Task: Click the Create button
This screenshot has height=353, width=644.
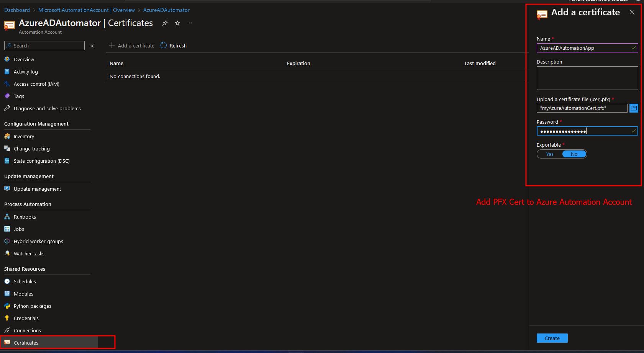Action: click(x=552, y=338)
